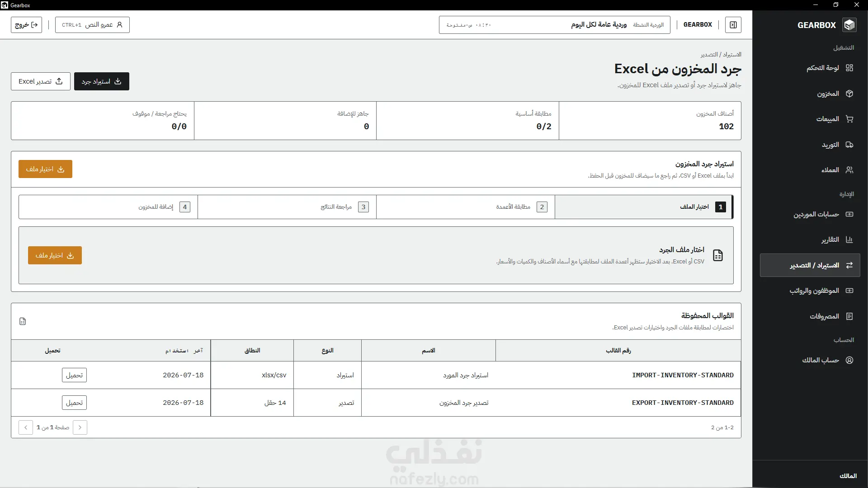Click the الاستيراد breadcrumb link
The image size is (868, 488).
point(732,55)
